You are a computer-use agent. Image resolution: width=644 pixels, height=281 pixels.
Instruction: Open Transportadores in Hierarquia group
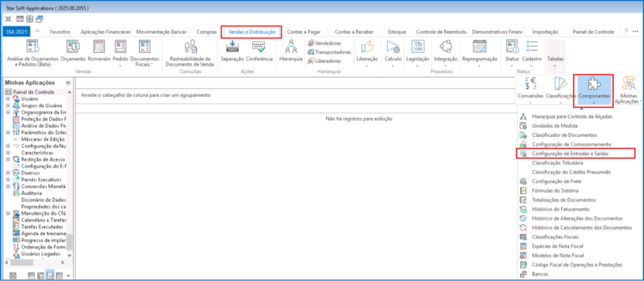pos(329,52)
